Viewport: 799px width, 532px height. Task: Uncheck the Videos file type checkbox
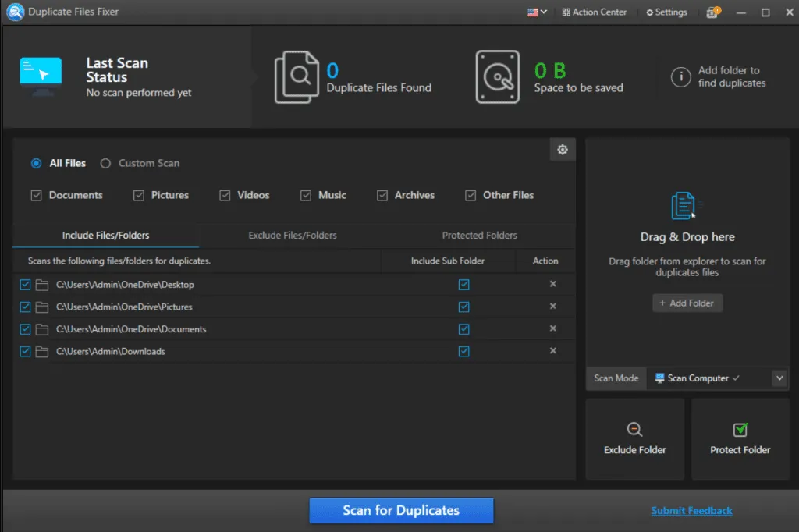(225, 195)
